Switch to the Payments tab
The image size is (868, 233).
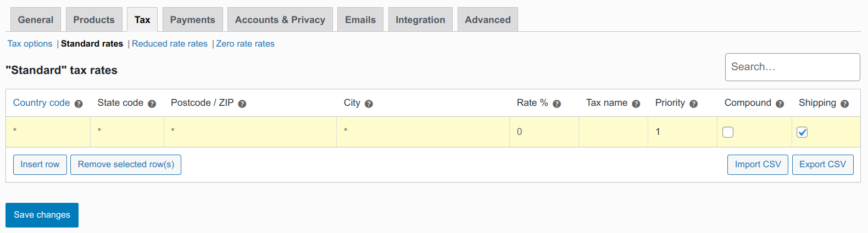pyautogui.click(x=192, y=20)
